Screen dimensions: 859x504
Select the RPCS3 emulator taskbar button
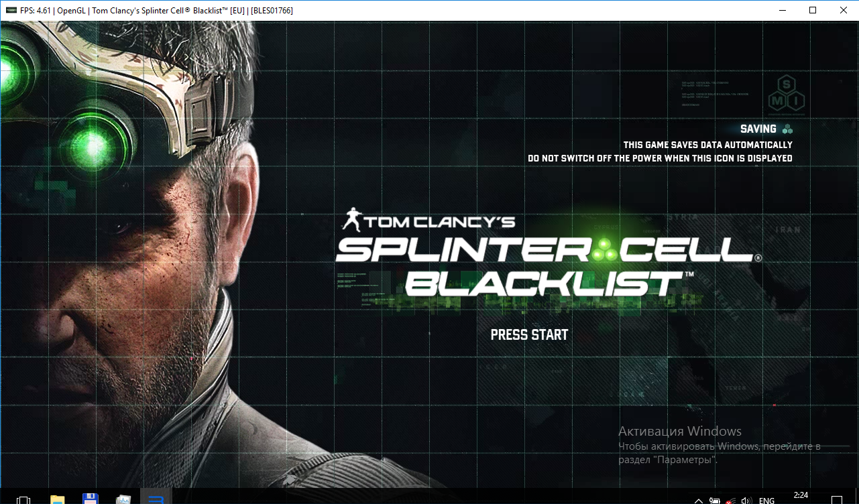point(156,499)
